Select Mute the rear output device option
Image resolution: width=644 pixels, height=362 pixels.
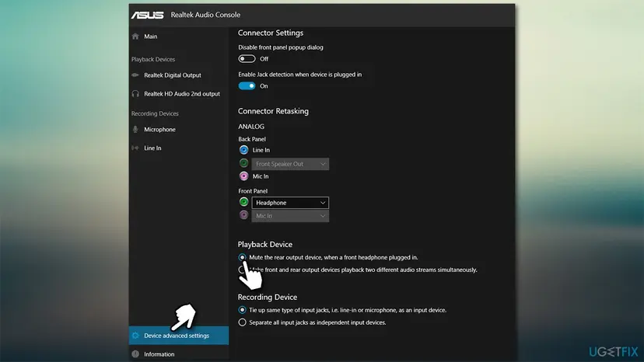(x=243, y=257)
